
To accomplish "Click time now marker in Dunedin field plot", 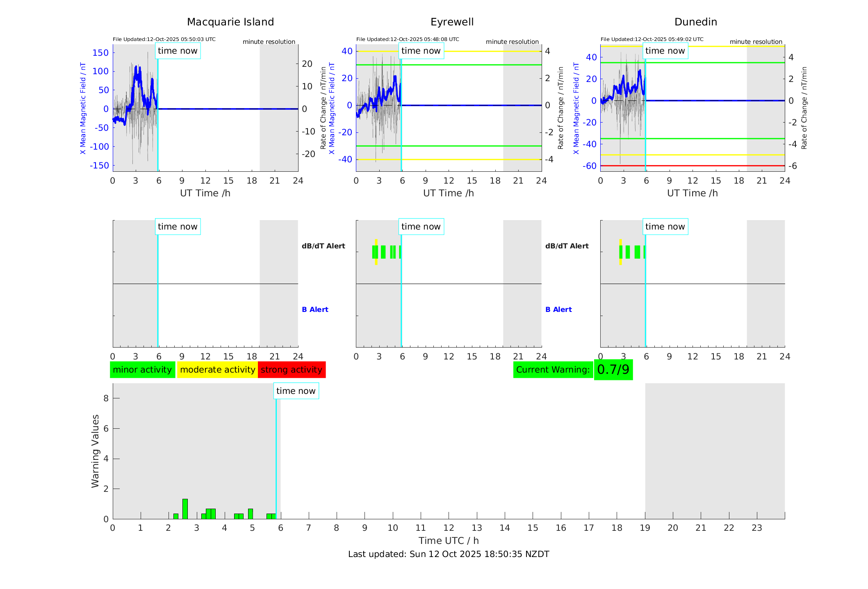I will (x=665, y=51).
